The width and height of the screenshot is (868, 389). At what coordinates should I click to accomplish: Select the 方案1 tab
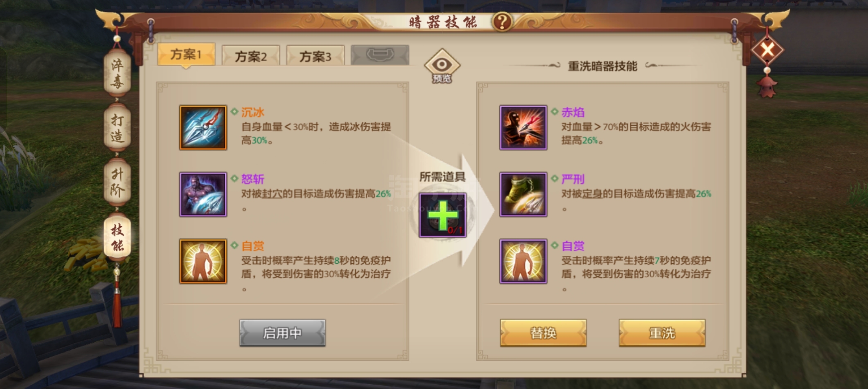pyautogui.click(x=186, y=55)
